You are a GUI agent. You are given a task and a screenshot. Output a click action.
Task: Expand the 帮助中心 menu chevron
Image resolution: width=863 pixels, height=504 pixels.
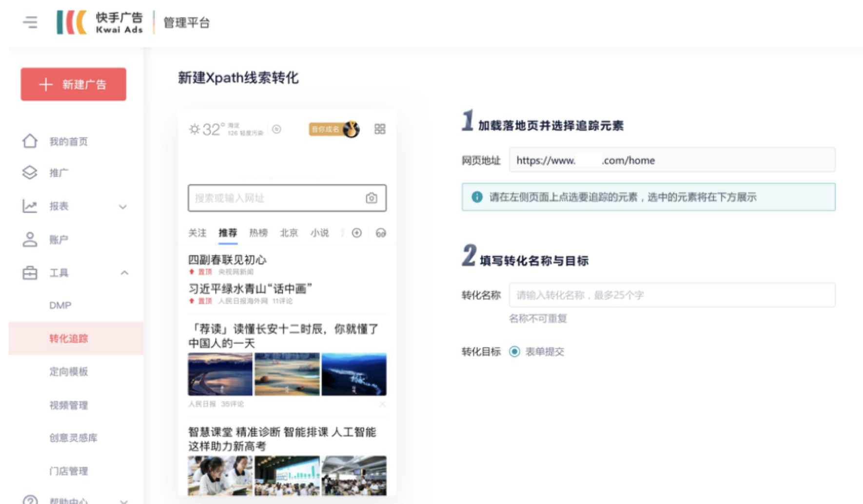coord(124,501)
